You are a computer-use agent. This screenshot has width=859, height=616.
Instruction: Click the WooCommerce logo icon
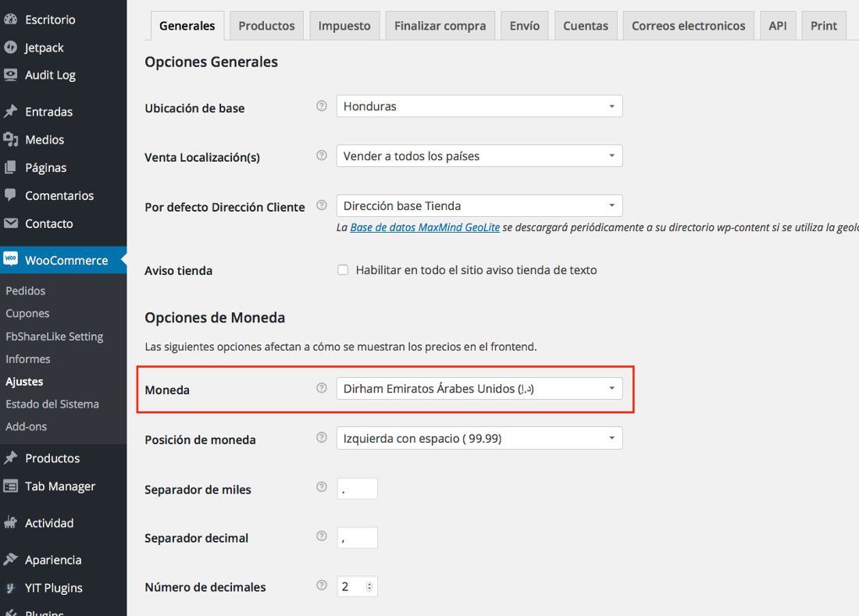tap(10, 258)
